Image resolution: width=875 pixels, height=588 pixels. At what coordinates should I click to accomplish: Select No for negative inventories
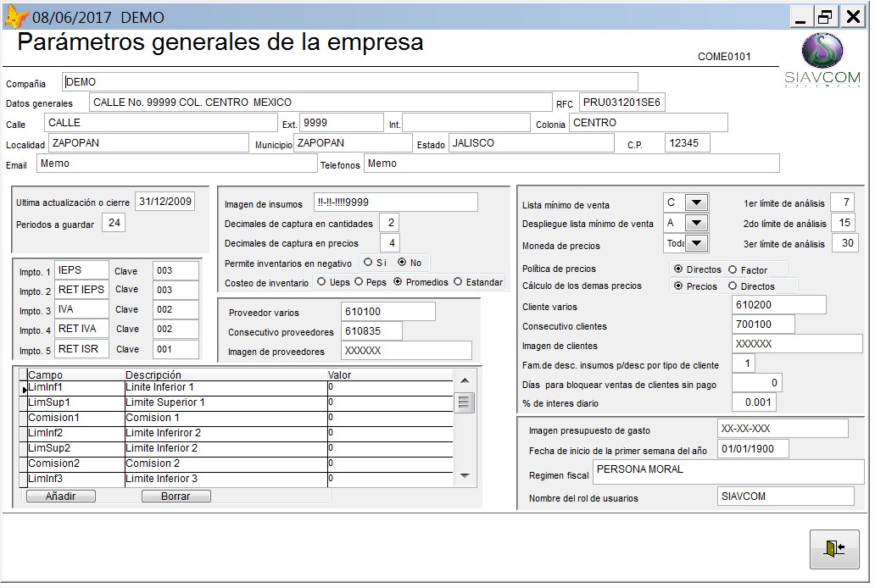(402, 262)
